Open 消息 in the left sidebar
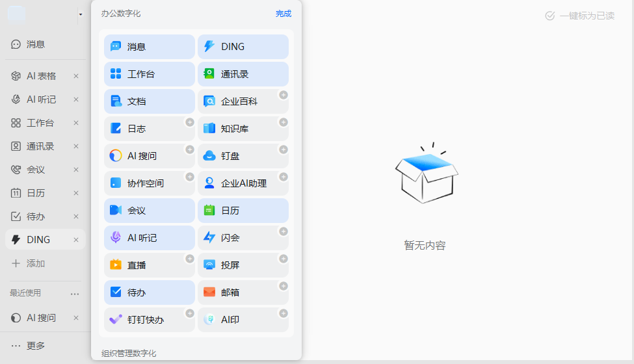The image size is (634, 364). (x=46, y=44)
